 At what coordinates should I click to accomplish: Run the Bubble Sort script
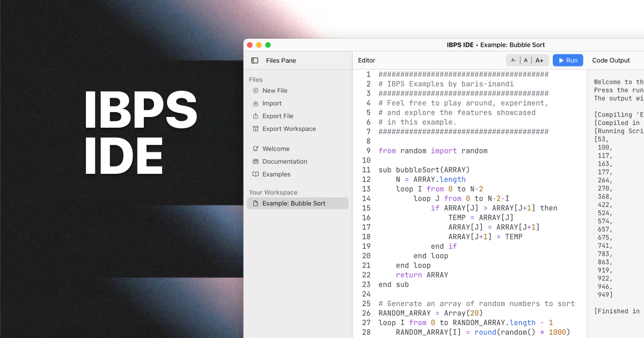[x=568, y=61]
